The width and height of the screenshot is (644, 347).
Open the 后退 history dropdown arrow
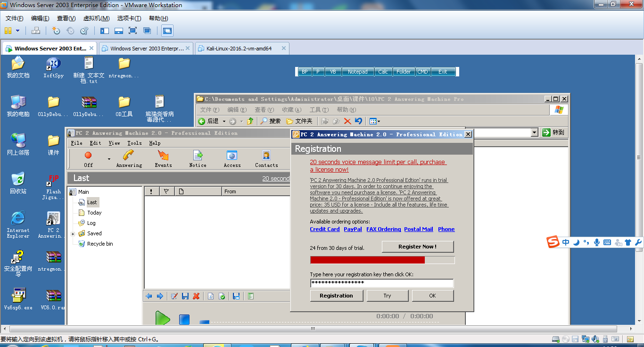pos(224,121)
